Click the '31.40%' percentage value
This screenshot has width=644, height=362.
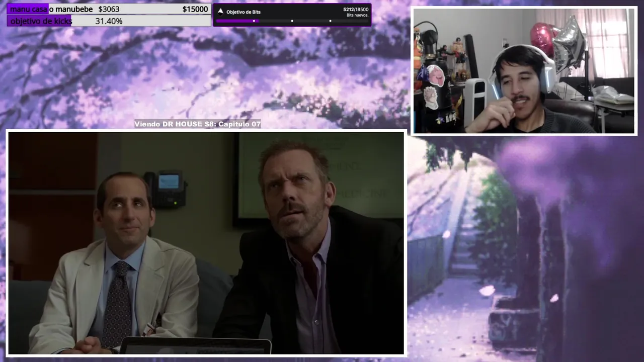[x=109, y=21]
